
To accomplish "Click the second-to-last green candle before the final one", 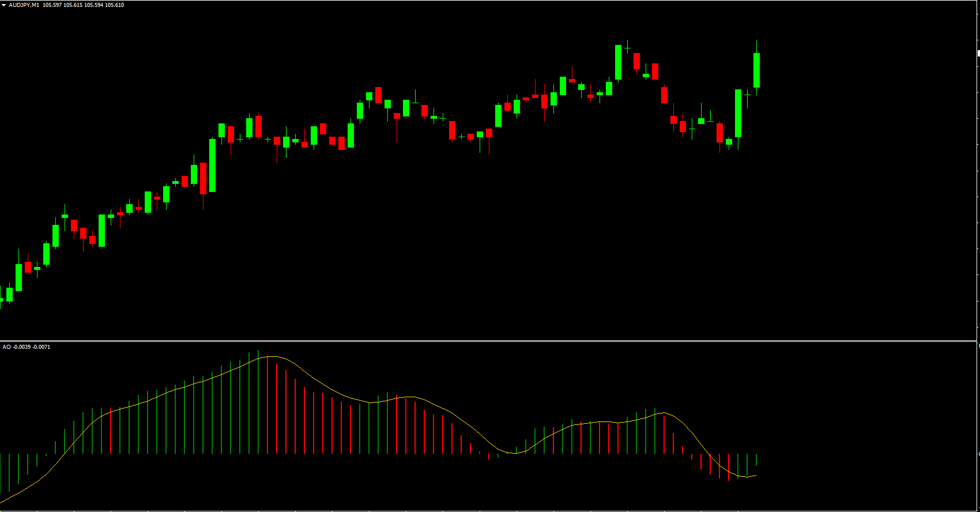I will pos(738,113).
